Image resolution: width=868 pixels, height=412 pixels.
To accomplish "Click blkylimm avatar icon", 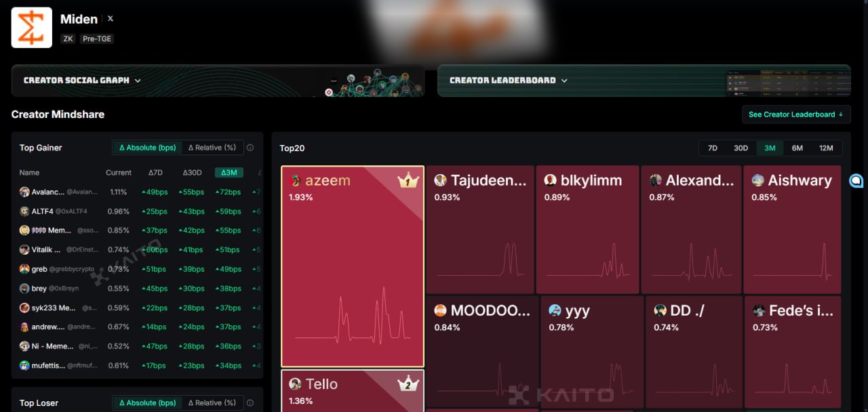I will (x=551, y=180).
